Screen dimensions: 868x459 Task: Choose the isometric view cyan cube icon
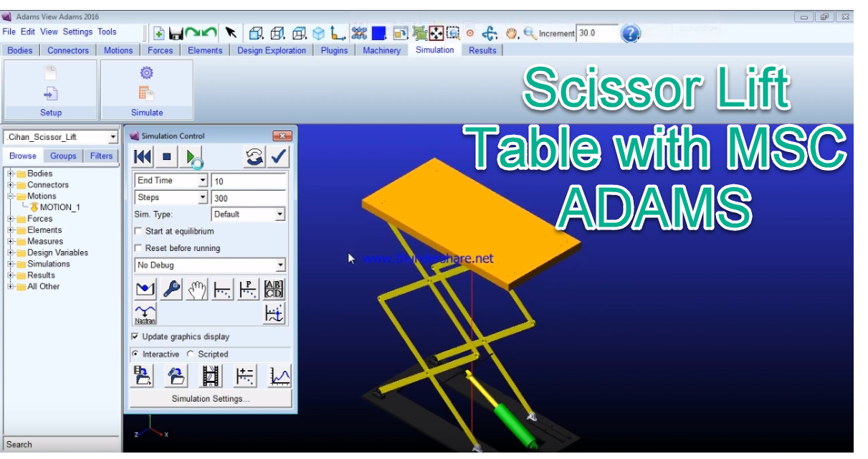pos(319,33)
